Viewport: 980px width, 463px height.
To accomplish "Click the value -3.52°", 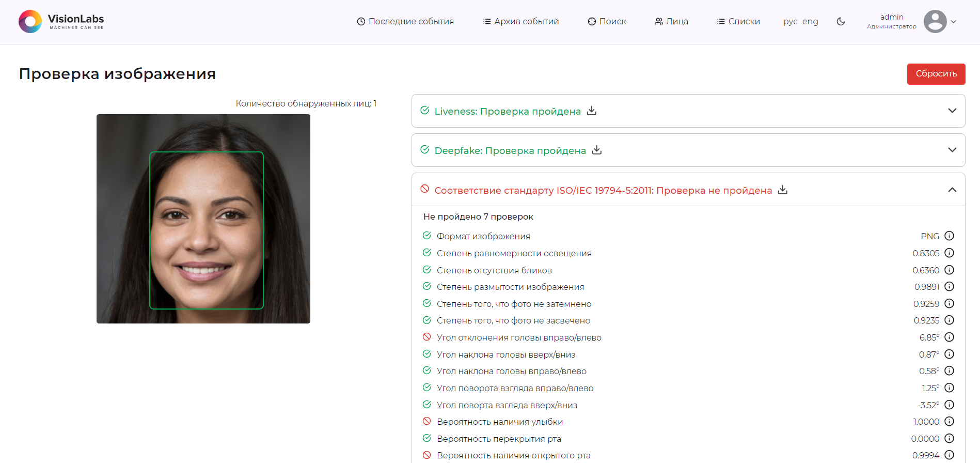I will pyautogui.click(x=928, y=405).
